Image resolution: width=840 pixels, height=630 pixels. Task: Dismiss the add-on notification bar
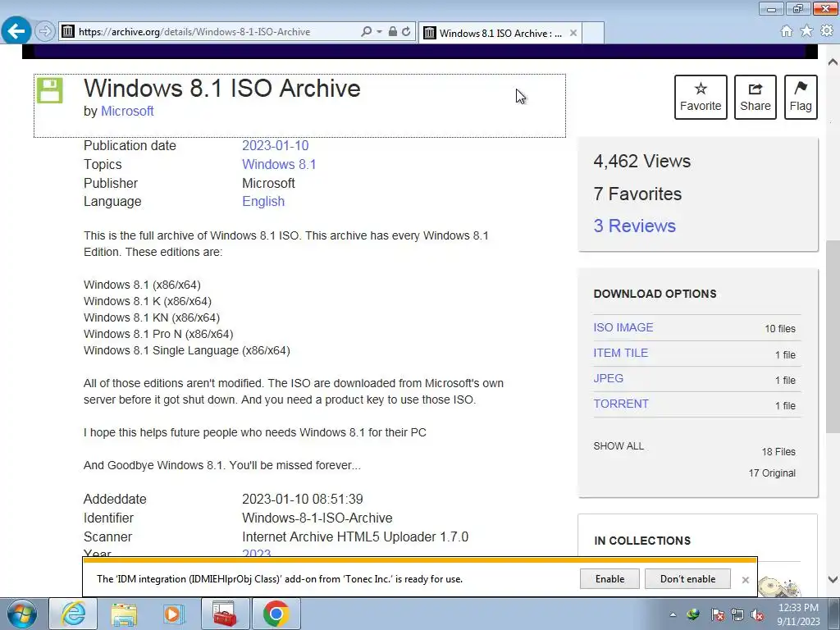pos(745,580)
